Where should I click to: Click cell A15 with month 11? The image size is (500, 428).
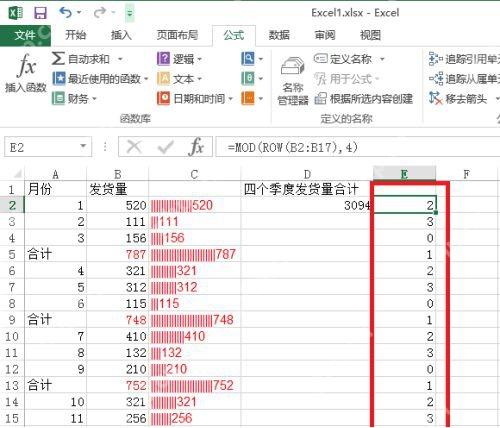point(55,418)
